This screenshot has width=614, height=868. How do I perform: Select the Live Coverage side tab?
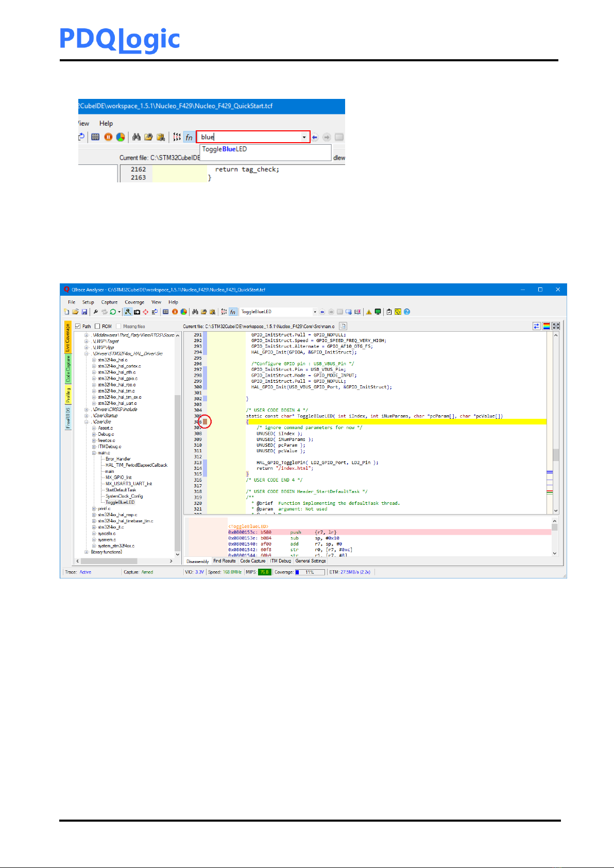(x=68, y=337)
